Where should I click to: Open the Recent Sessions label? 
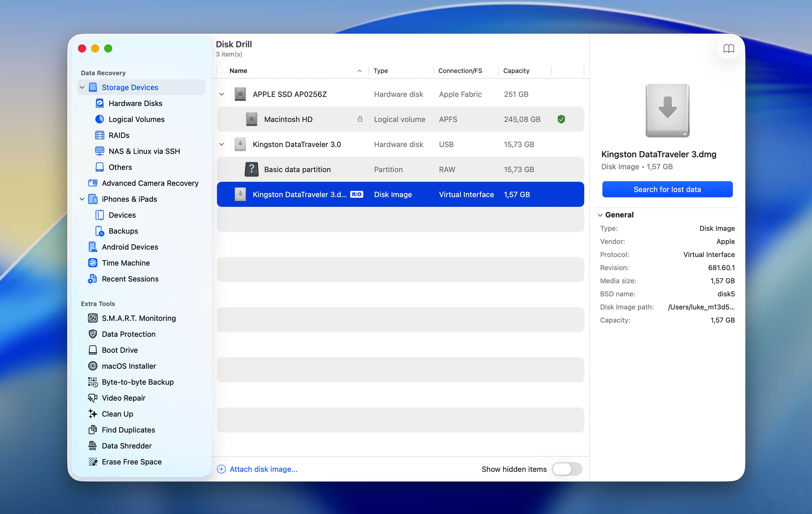point(130,279)
